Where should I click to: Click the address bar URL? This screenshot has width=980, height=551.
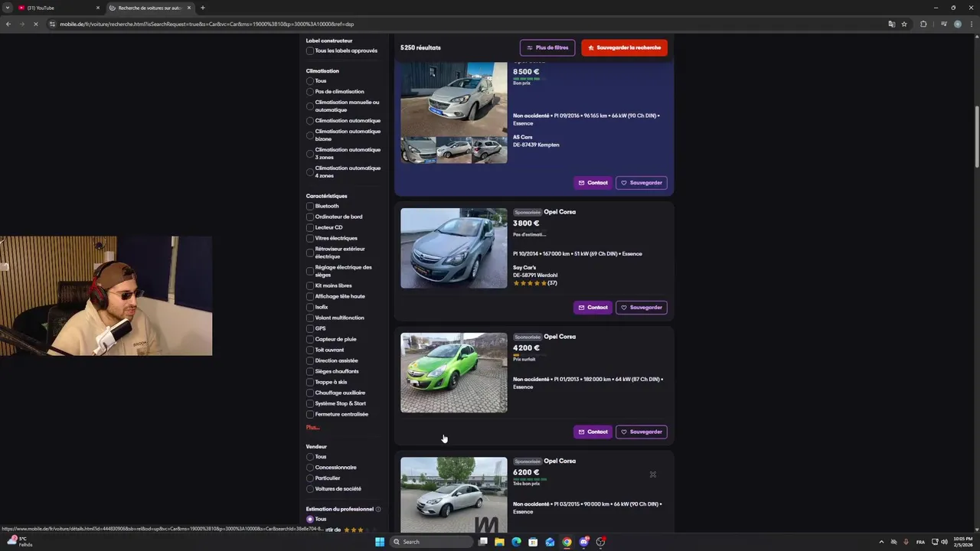[207, 24]
